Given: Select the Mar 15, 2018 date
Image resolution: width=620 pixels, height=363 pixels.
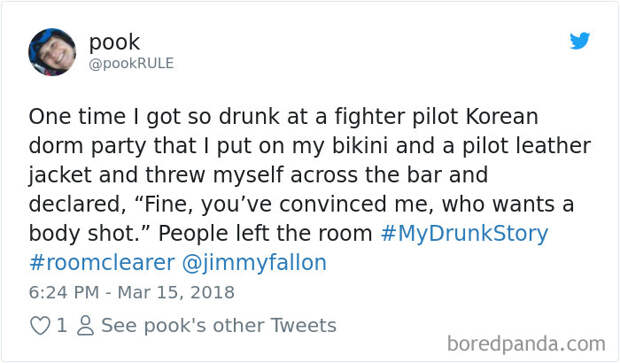Looking at the screenshot, I should point(176,293).
